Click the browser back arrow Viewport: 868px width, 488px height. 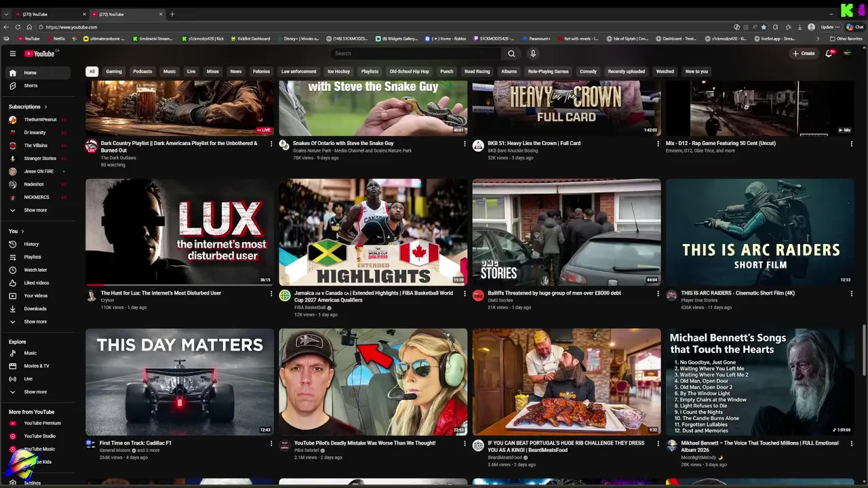6,27
